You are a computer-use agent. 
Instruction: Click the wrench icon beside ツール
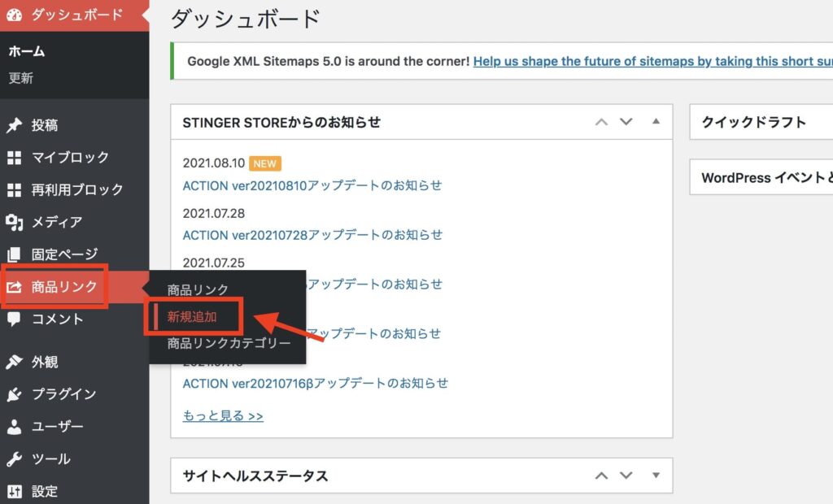(15, 459)
